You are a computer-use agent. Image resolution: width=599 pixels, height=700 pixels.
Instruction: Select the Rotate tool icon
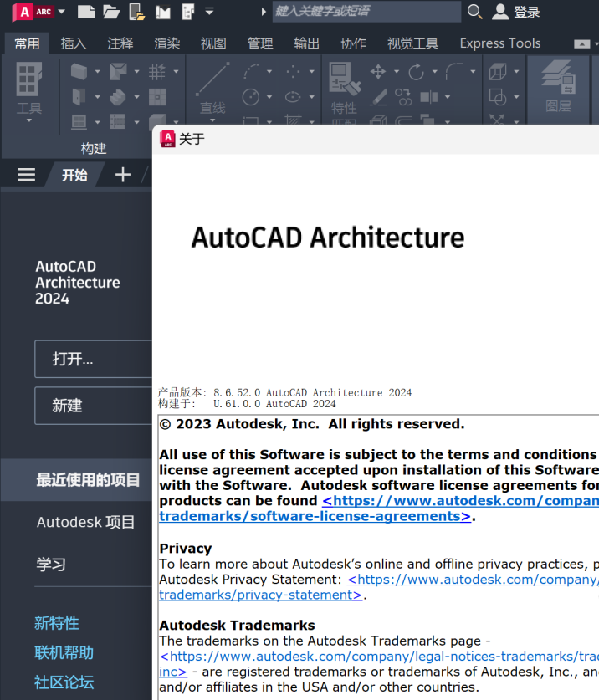416,71
